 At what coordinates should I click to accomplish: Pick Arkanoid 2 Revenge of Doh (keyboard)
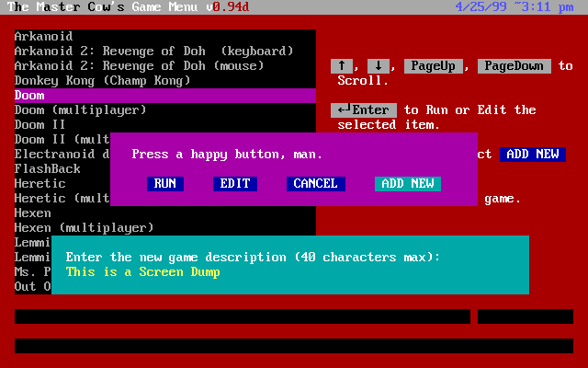pyautogui.click(x=153, y=52)
